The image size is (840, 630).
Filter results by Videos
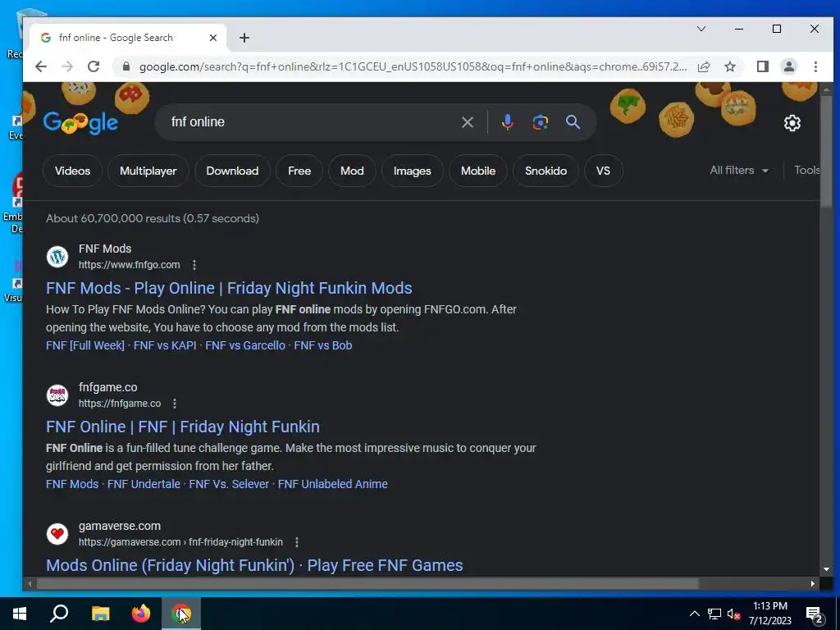[x=72, y=171]
